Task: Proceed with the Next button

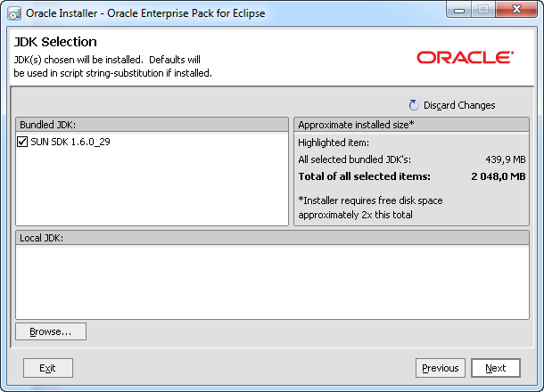Action: [496, 368]
